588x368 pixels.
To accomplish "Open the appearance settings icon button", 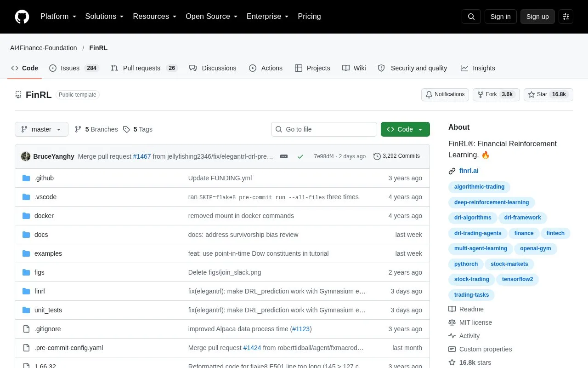I will (x=566, y=17).
